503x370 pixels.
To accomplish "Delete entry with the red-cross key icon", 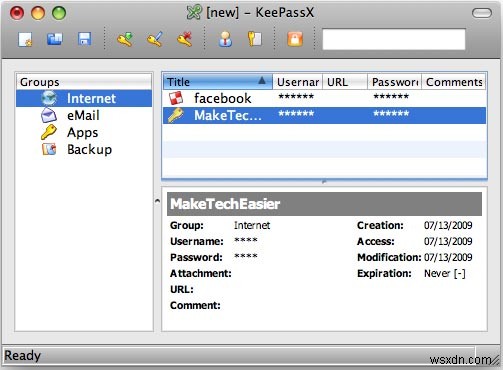I will point(185,39).
